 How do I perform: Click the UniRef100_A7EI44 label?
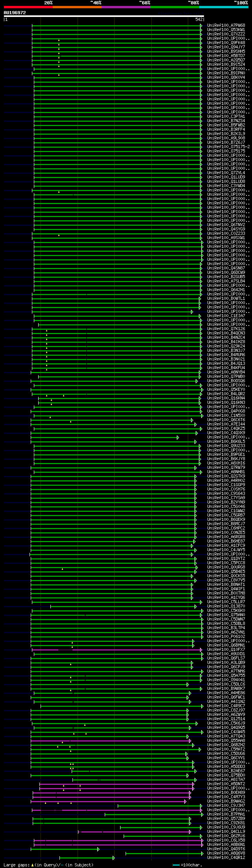[x=226, y=424]
